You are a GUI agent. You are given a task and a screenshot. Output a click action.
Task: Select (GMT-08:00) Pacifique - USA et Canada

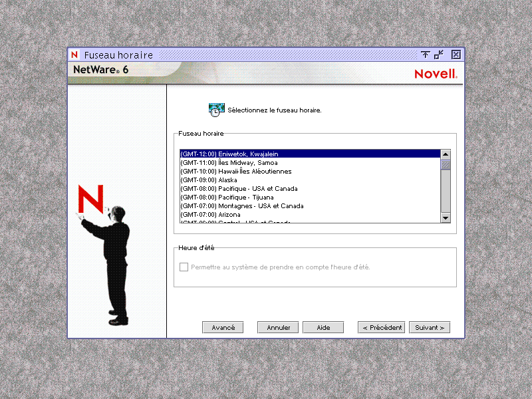pos(310,189)
